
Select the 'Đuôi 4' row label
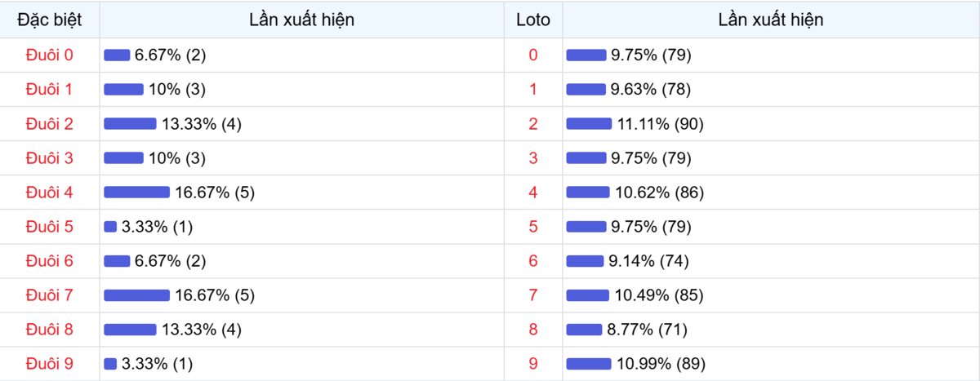click(50, 193)
